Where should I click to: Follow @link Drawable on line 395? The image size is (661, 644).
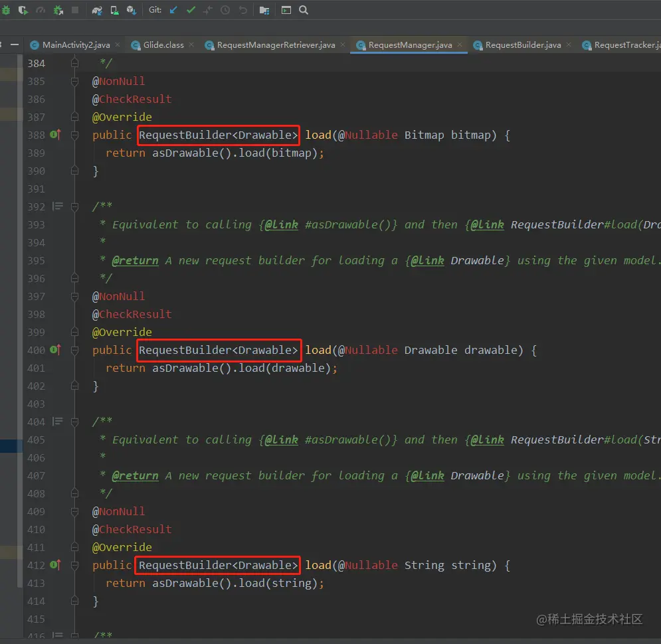click(x=458, y=260)
